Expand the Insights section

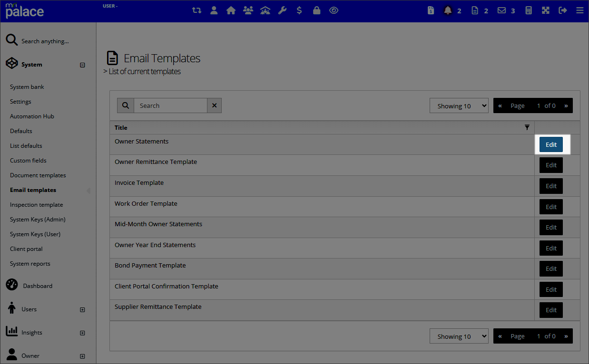[82, 333]
